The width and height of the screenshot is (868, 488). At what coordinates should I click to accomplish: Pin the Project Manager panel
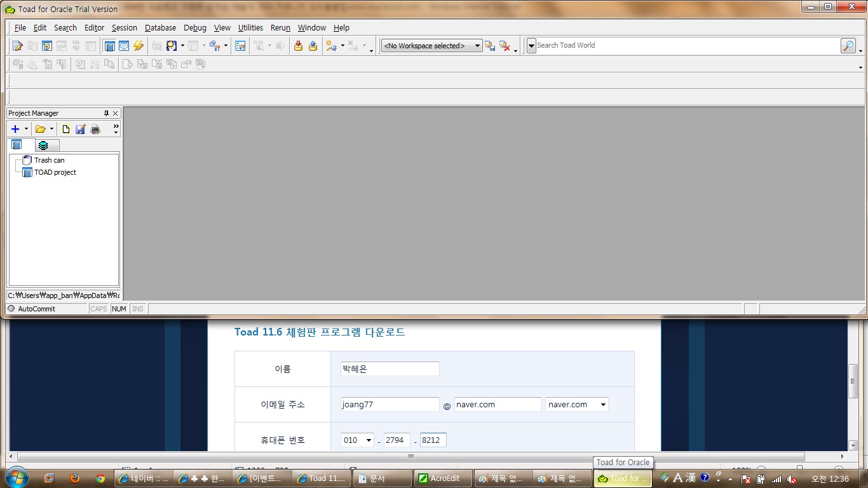pyautogui.click(x=106, y=113)
